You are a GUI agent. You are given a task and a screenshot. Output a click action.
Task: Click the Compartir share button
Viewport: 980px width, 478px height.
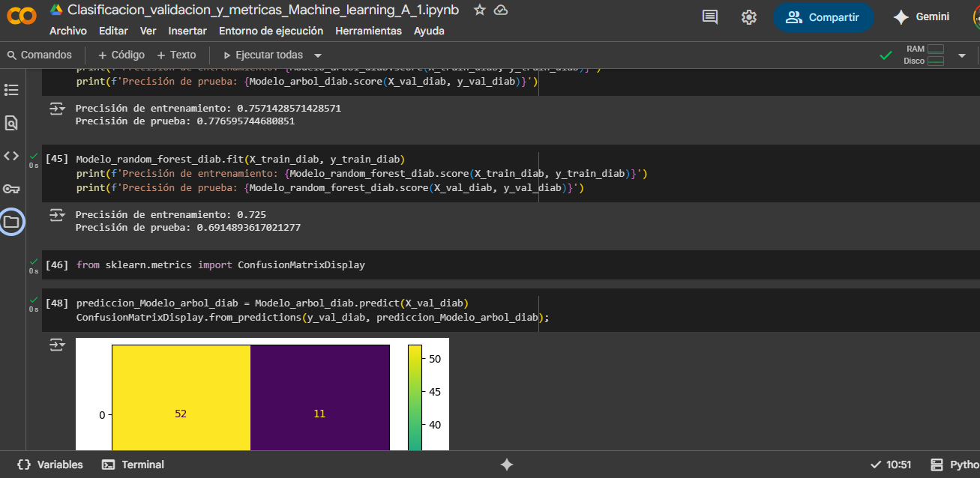(x=823, y=17)
